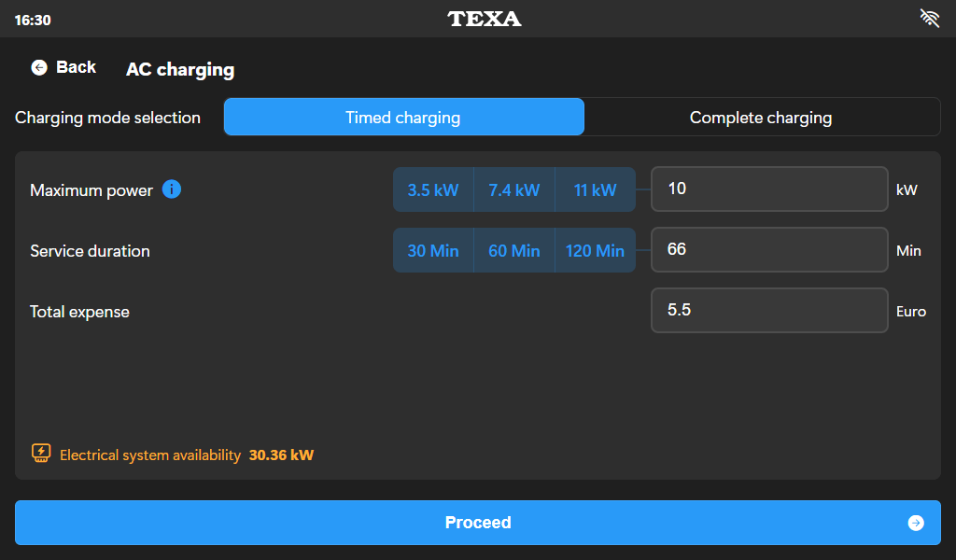Screen dimensions: 956x560
Task: Click the Total expense field showing 5.5
Action: click(768, 310)
